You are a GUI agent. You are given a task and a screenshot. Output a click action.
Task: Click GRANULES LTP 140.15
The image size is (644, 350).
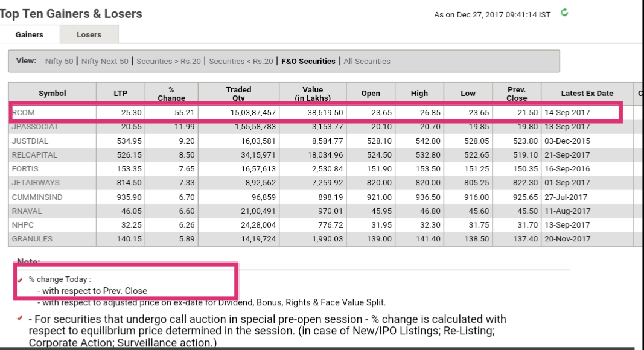129,239
